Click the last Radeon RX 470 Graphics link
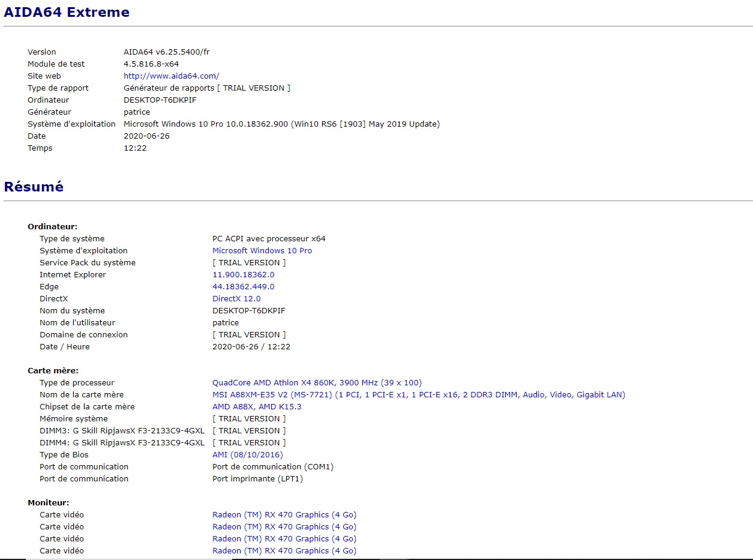753x560 pixels. click(x=284, y=551)
